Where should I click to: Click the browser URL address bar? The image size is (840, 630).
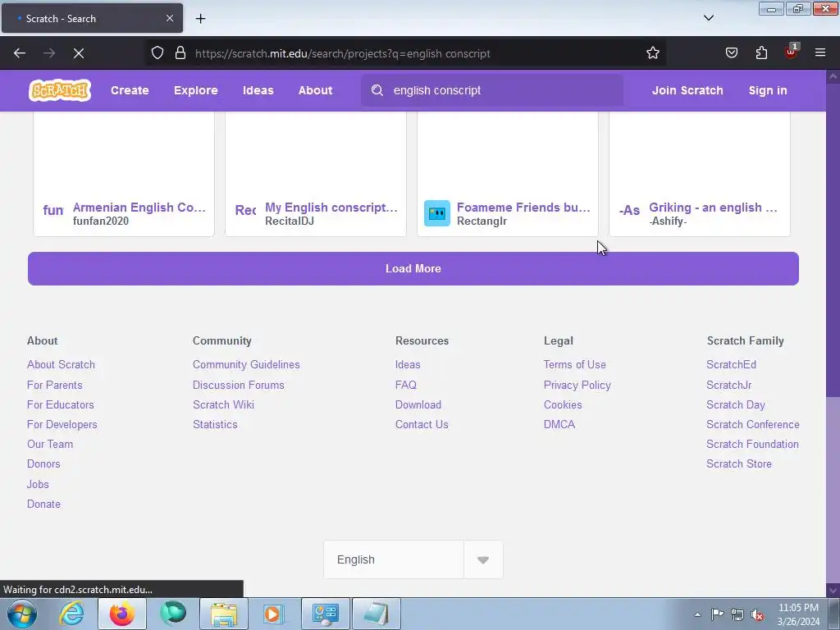(x=407, y=53)
